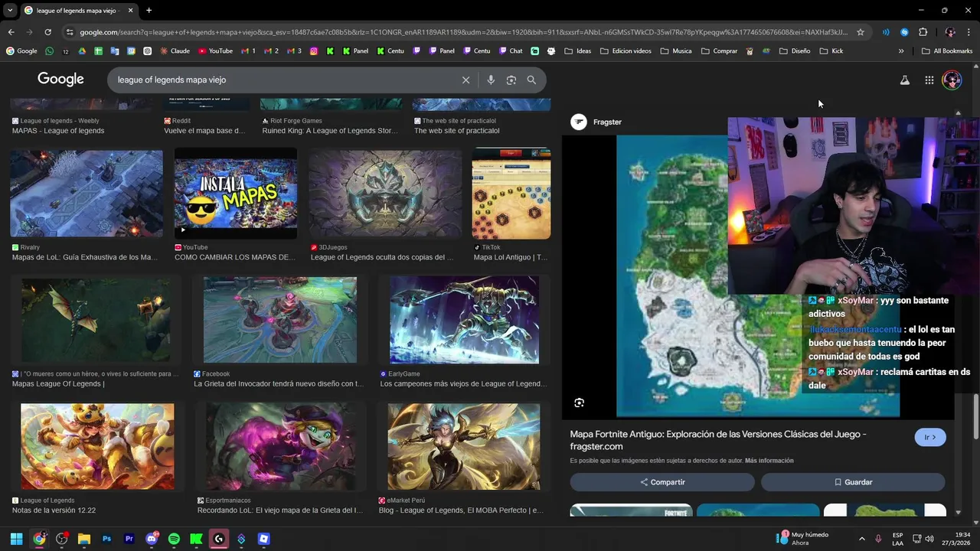Open the eMarket Perú blog image result
The width and height of the screenshot is (980, 551).
point(464,446)
